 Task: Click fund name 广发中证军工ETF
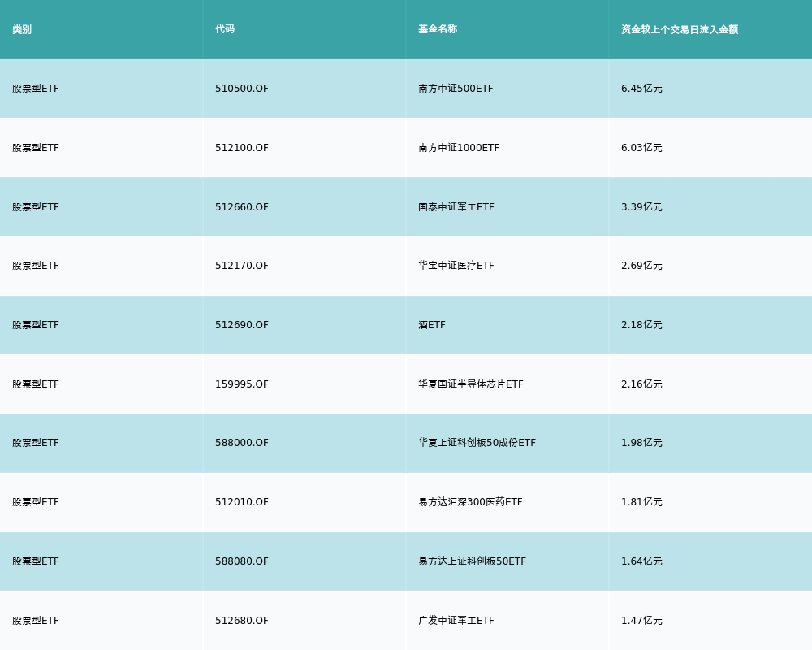[x=456, y=621]
